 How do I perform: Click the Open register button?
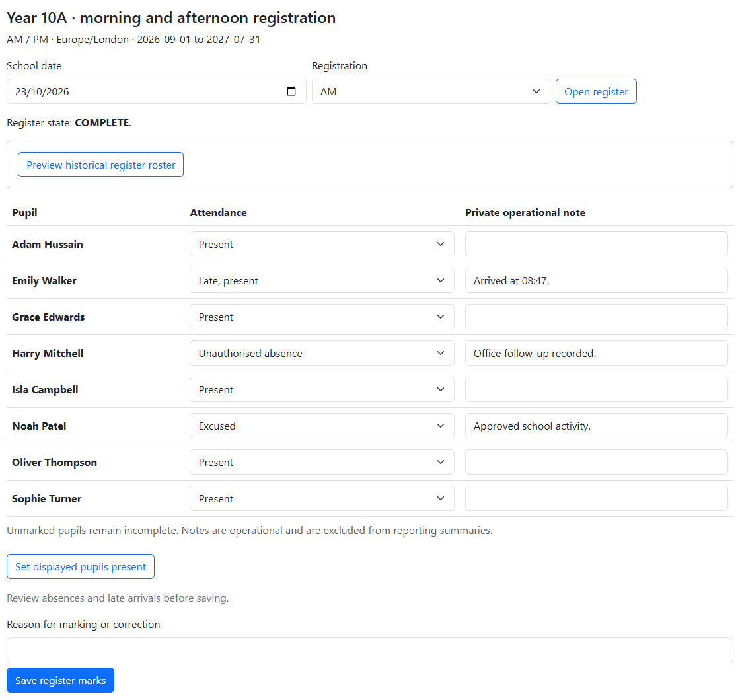click(x=596, y=91)
